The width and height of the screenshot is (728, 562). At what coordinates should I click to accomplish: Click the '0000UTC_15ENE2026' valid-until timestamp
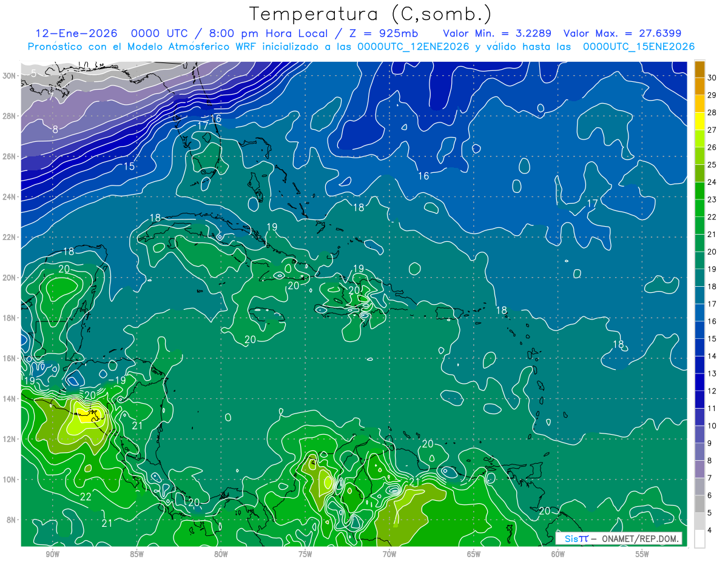[x=638, y=47]
